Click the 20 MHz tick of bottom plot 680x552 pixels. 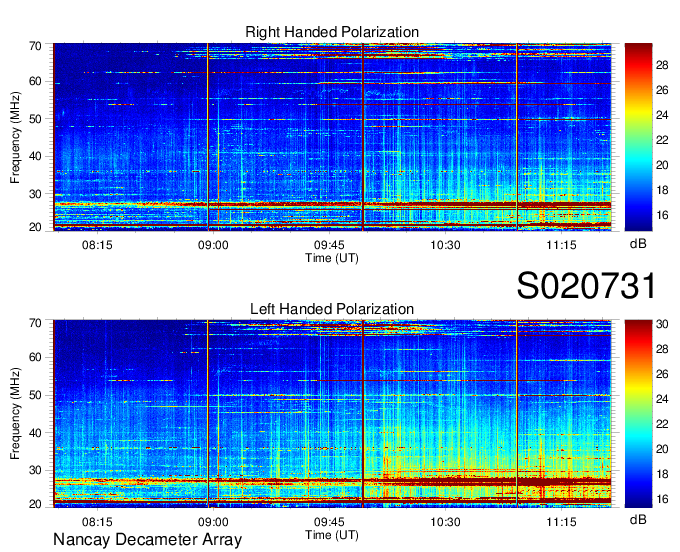point(35,504)
